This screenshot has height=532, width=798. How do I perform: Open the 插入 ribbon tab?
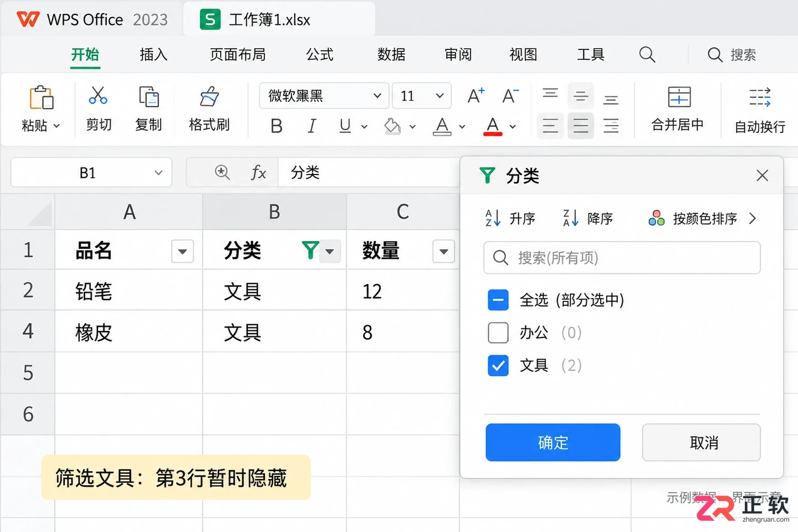154,54
